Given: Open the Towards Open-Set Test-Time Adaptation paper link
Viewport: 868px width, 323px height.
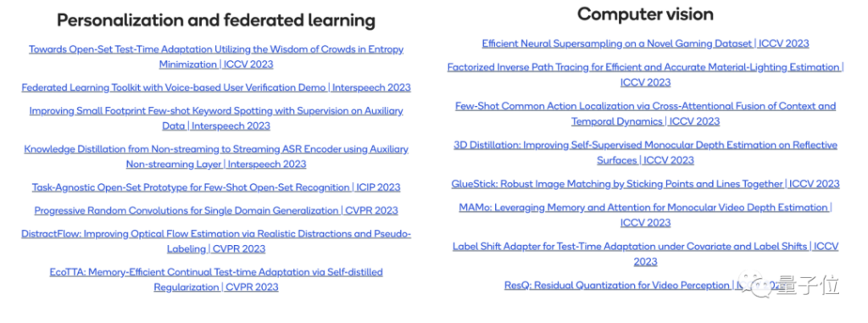Looking at the screenshot, I should pyautogui.click(x=216, y=57).
